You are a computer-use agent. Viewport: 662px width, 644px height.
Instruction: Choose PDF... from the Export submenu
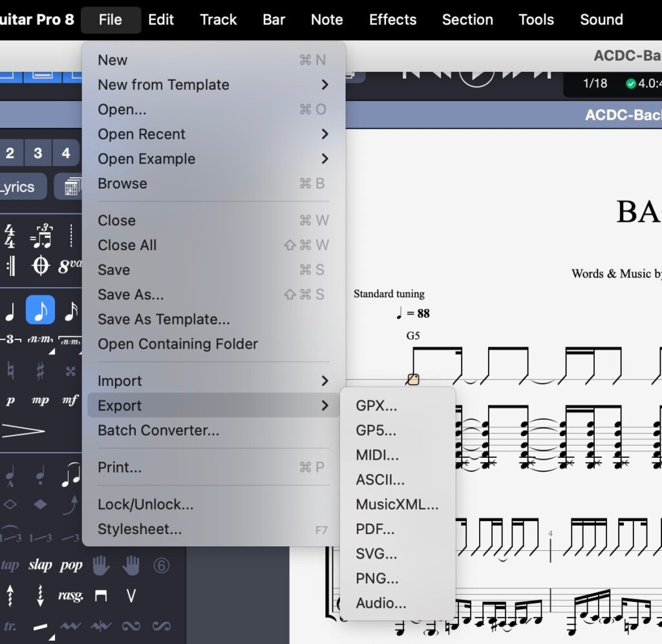(x=375, y=530)
